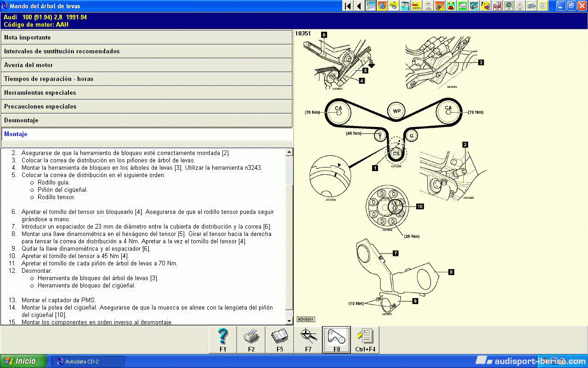The width and height of the screenshot is (588, 368).
Task: Click the vertical scrollbar thumb in the Montaje text panel
Action: click(289, 247)
